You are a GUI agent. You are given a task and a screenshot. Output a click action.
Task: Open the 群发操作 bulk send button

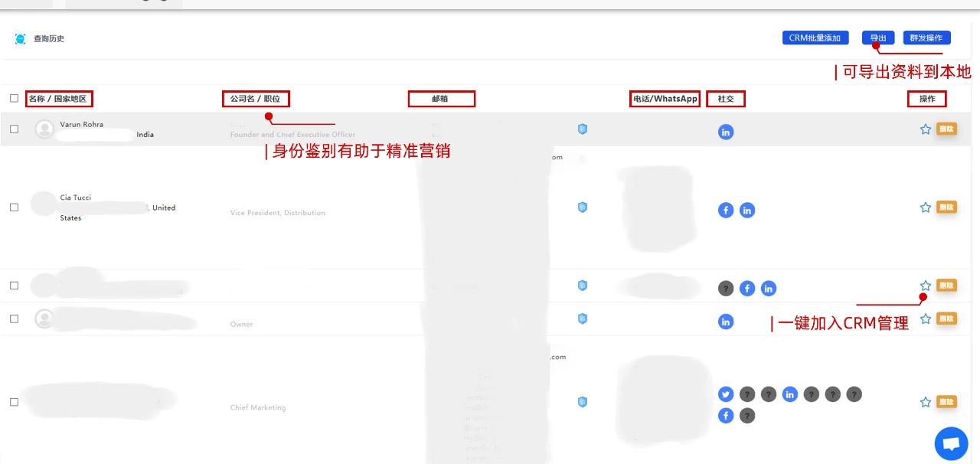[926, 38]
